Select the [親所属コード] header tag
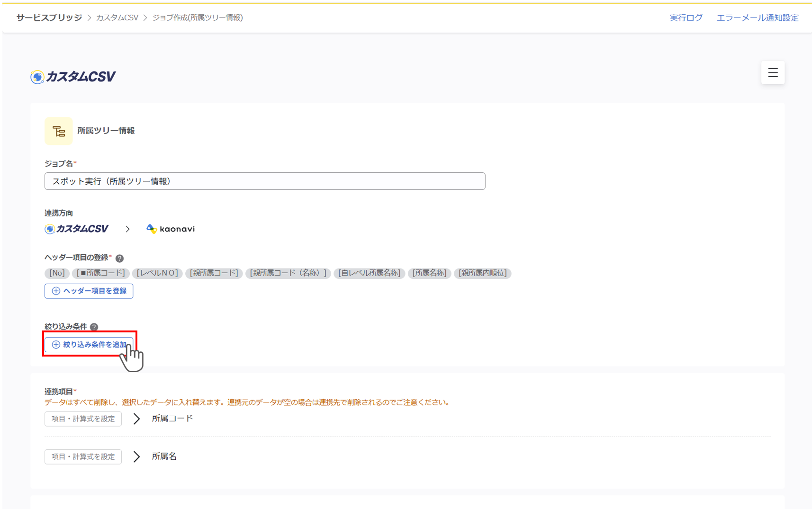This screenshot has width=812, height=509. tap(214, 273)
